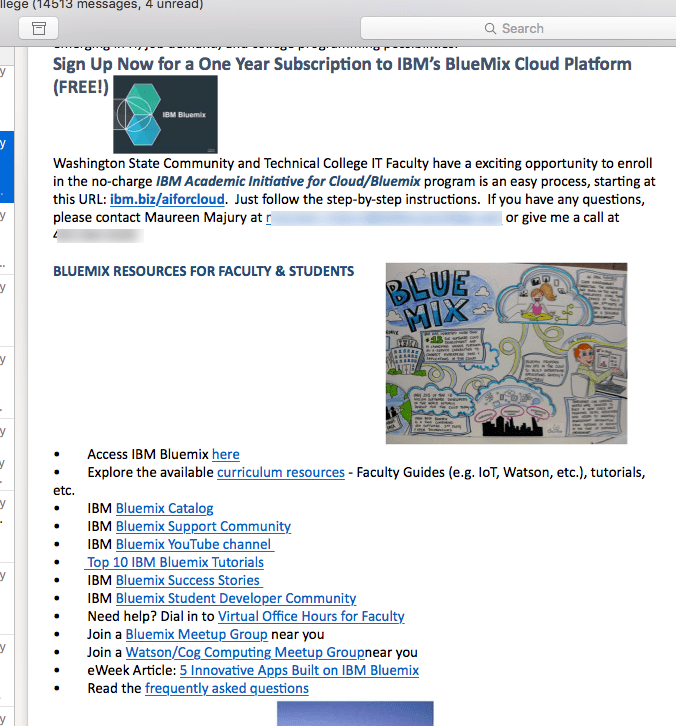The width and height of the screenshot is (676, 726).
Task: Click the Archive toolbar icon
Action: pyautogui.click(x=39, y=29)
